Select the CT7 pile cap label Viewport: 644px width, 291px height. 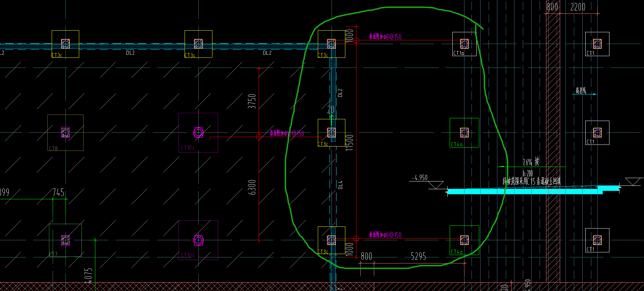pyautogui.click(x=53, y=254)
